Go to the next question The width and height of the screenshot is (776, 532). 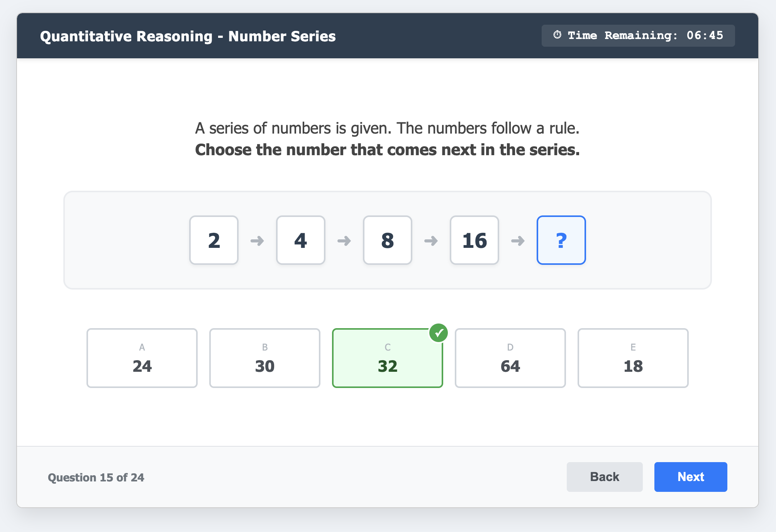[690, 477]
